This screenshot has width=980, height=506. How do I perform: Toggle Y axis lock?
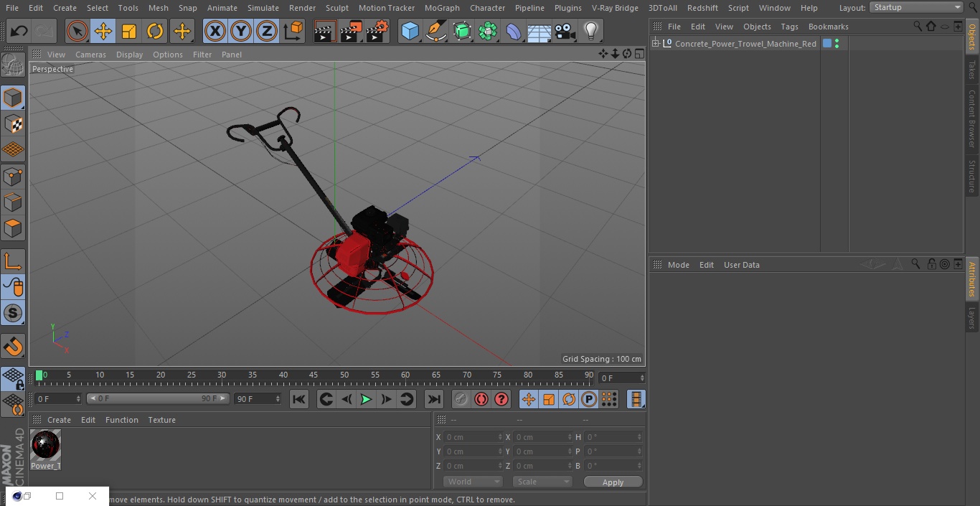pyautogui.click(x=241, y=31)
